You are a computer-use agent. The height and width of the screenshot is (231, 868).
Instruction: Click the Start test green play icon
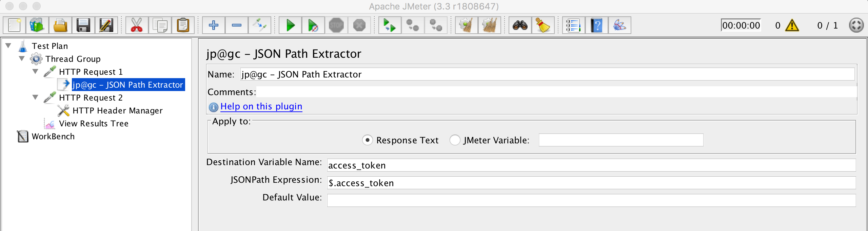click(290, 25)
